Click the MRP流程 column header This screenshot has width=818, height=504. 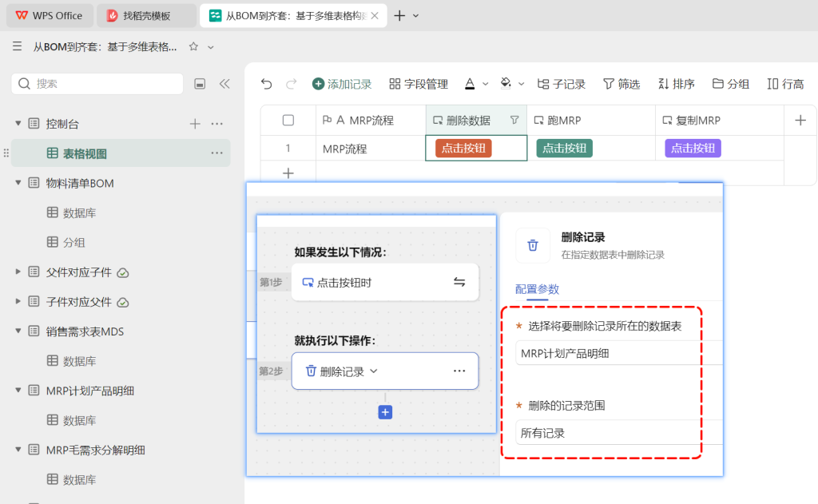click(x=371, y=121)
